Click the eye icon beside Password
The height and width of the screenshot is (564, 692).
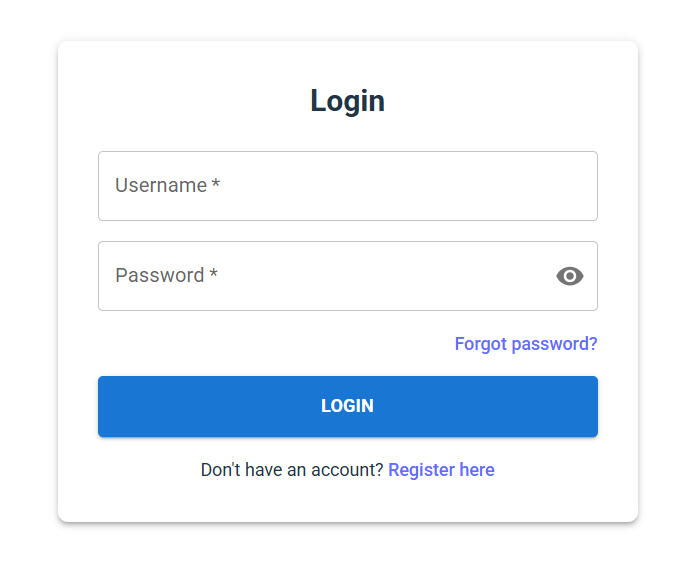(x=569, y=276)
